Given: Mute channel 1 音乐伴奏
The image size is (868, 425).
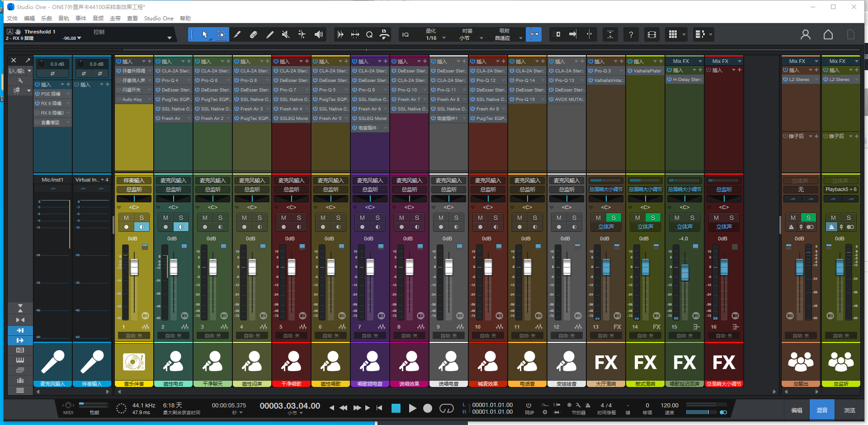Looking at the screenshot, I should click(x=126, y=218).
